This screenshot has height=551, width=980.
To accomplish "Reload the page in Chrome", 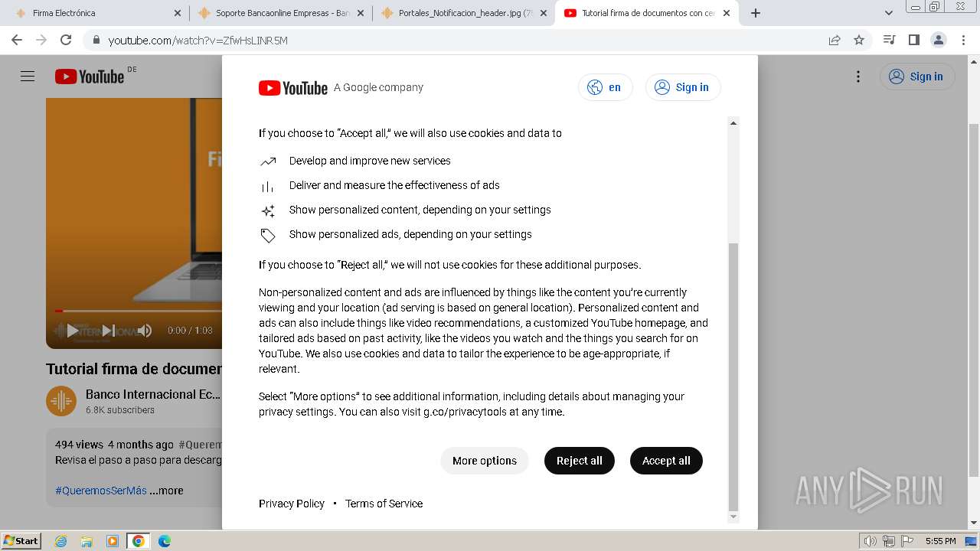I will (x=66, y=40).
